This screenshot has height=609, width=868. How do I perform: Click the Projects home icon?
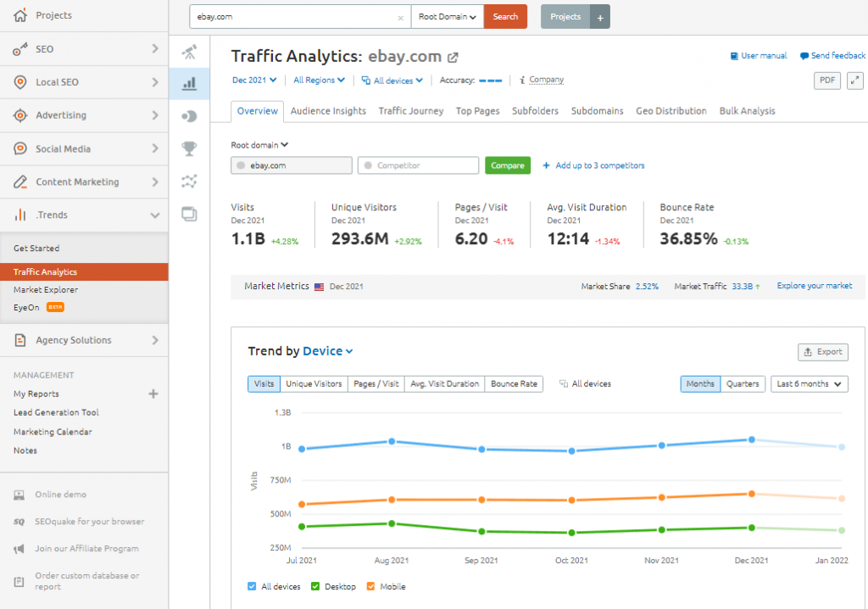(x=20, y=15)
